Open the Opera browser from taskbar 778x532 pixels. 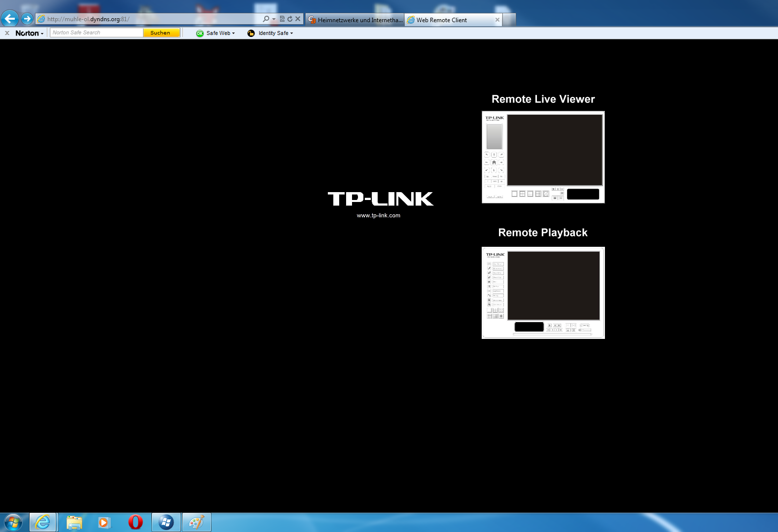135,522
